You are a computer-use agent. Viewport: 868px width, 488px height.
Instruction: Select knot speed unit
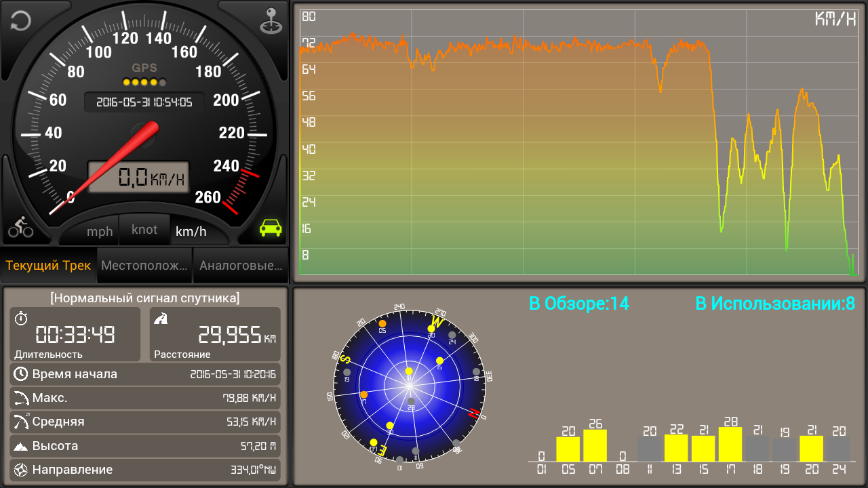[144, 230]
